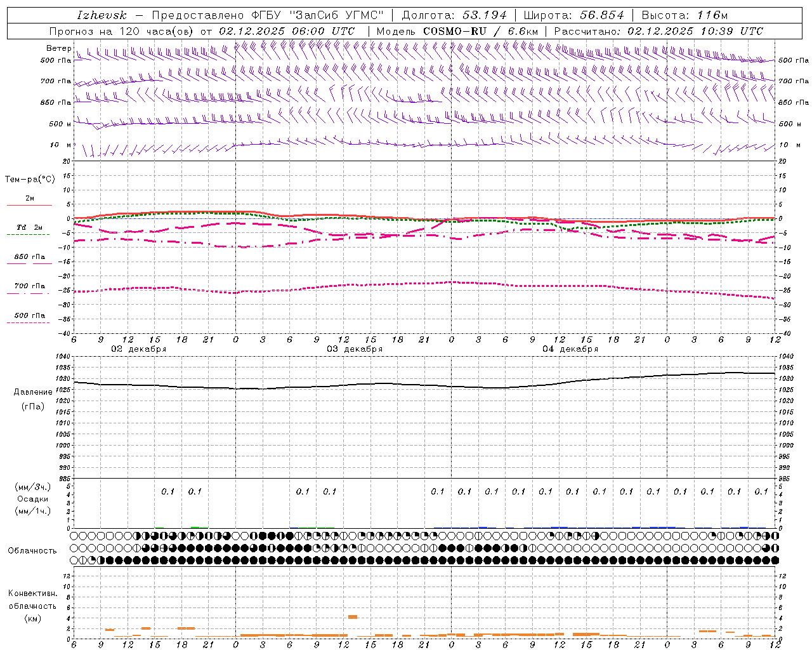
Task: Click the latitude value Широта: 56.854
Action: click(573, 15)
